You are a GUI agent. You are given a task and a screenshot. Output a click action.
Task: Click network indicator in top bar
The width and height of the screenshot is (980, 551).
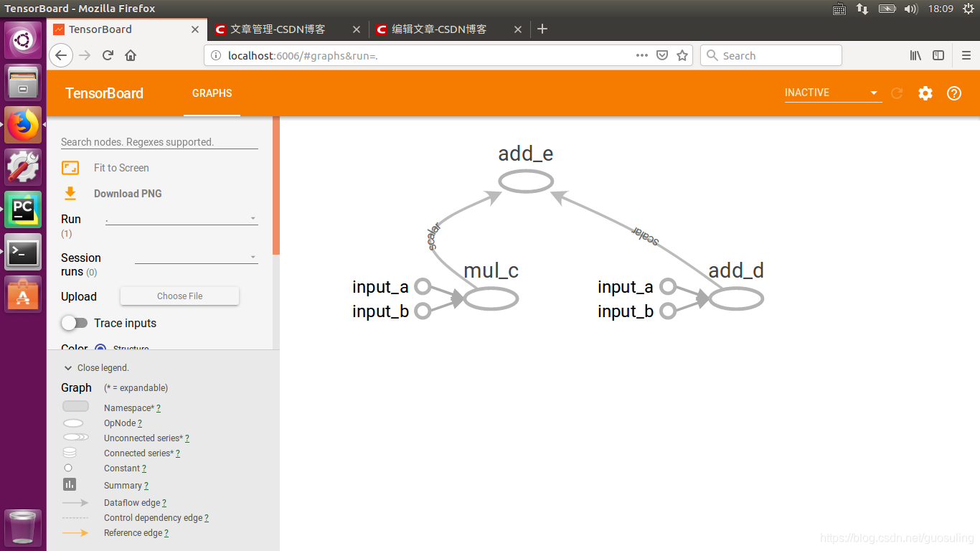click(x=862, y=9)
